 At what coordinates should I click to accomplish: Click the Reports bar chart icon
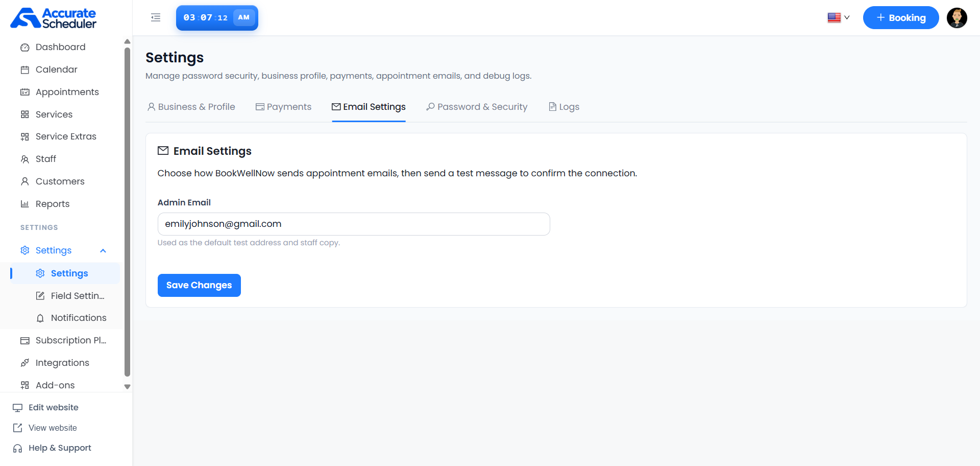(24, 204)
